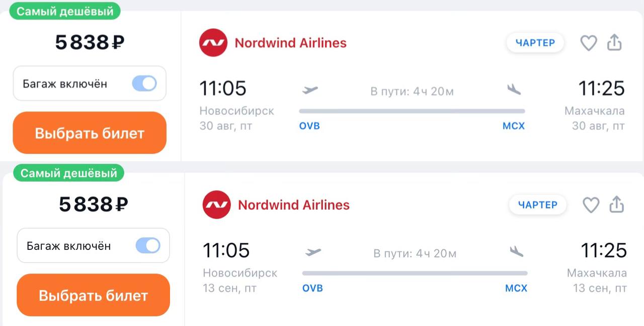Viewport: 644px width, 326px height.
Task: Click landing plane icon on 30 авг flight
Action: (514, 89)
